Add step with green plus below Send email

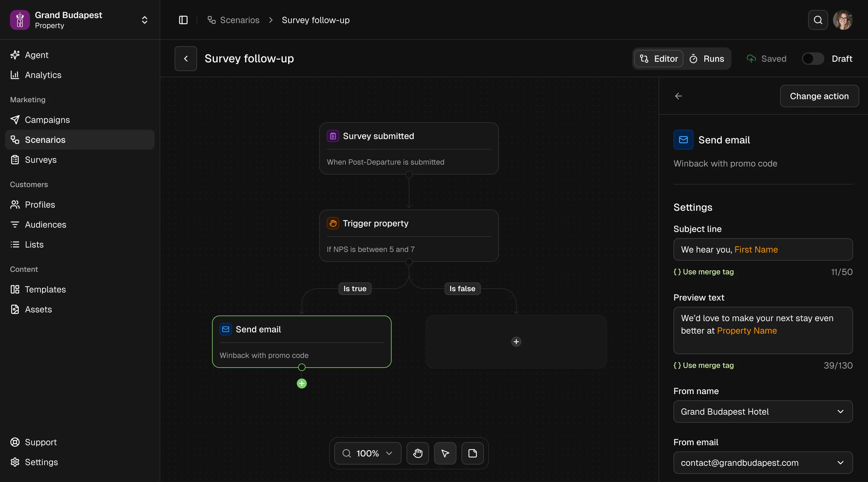[x=301, y=383]
